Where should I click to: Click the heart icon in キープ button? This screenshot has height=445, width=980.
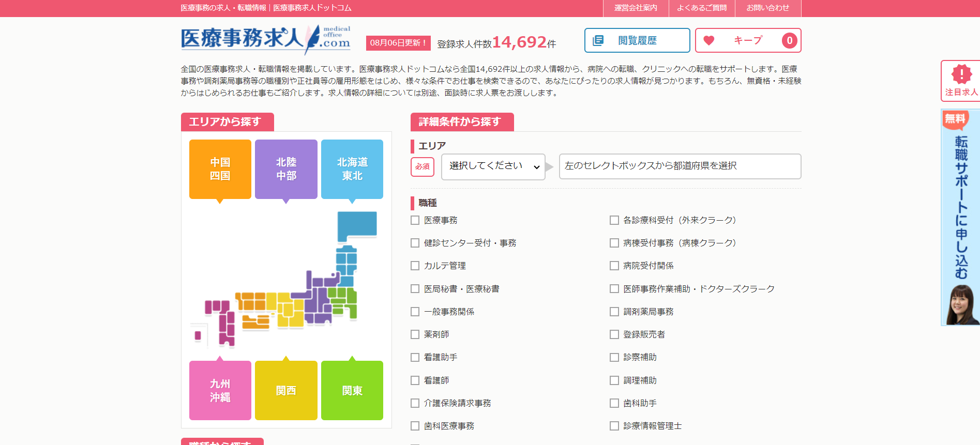click(x=709, y=40)
